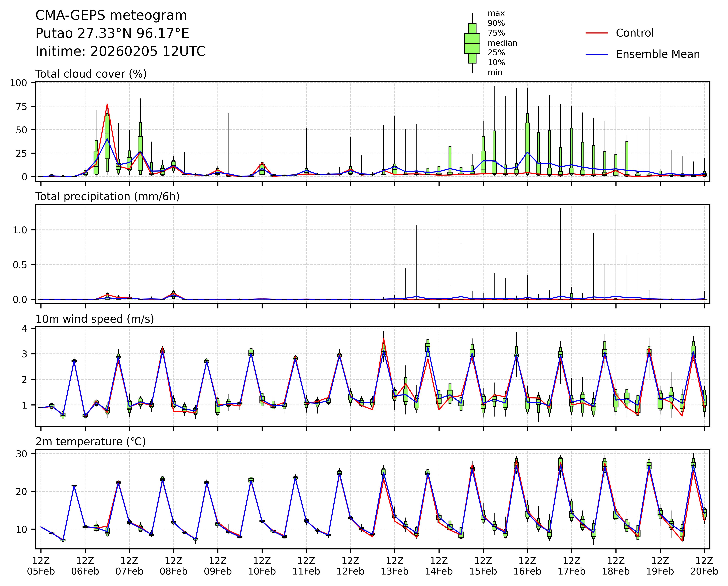
Task: Click the 'Control' legend label
Action: 634,33
